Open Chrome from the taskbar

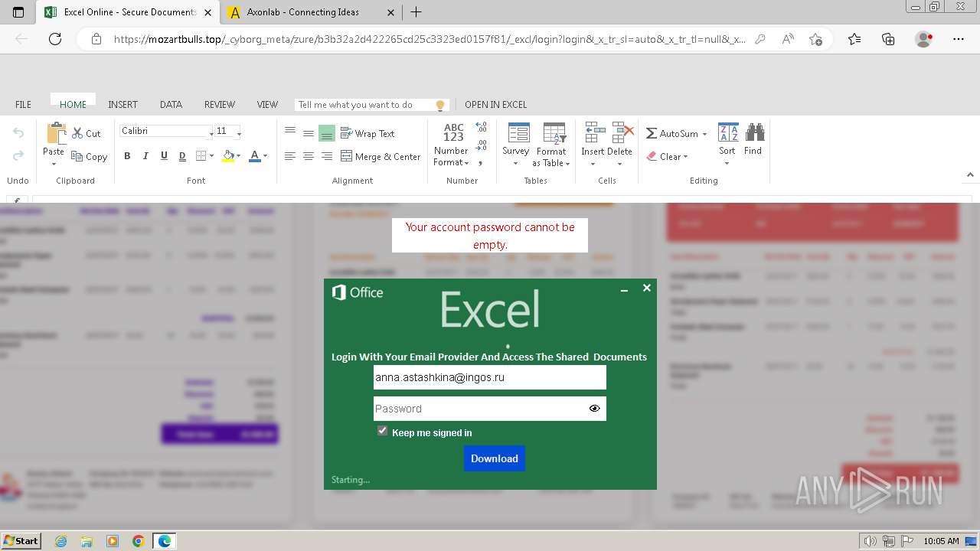(x=139, y=541)
